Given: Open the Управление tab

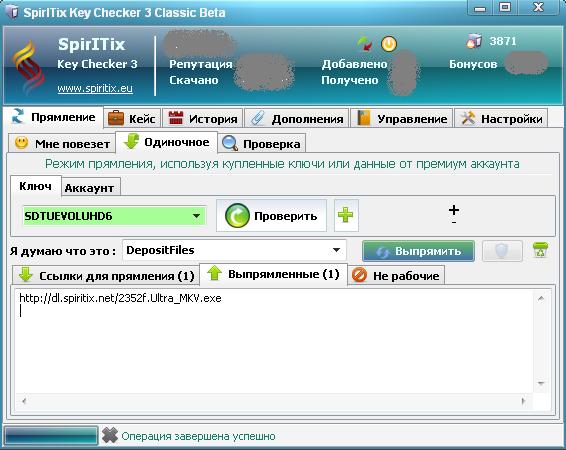Looking at the screenshot, I should [401, 118].
